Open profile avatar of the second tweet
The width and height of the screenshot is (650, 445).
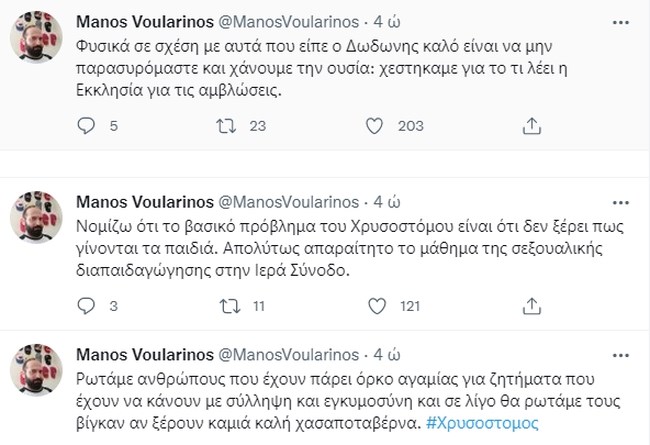pyautogui.click(x=38, y=220)
